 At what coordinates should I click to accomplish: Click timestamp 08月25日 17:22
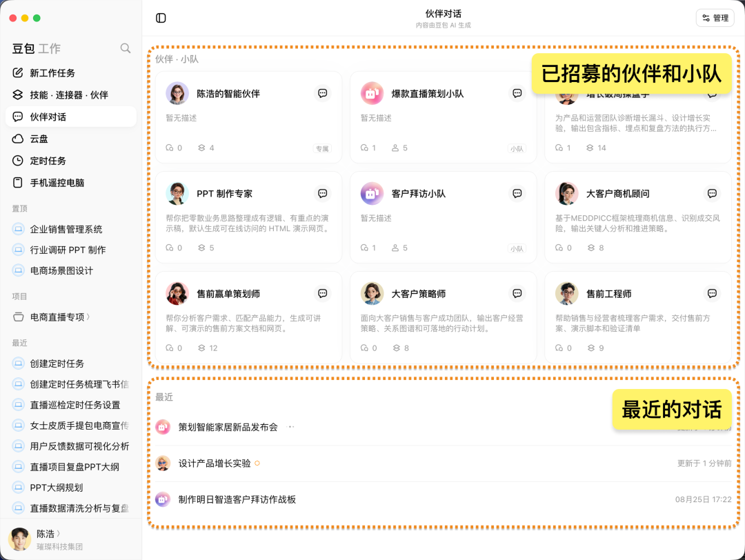pos(703,499)
